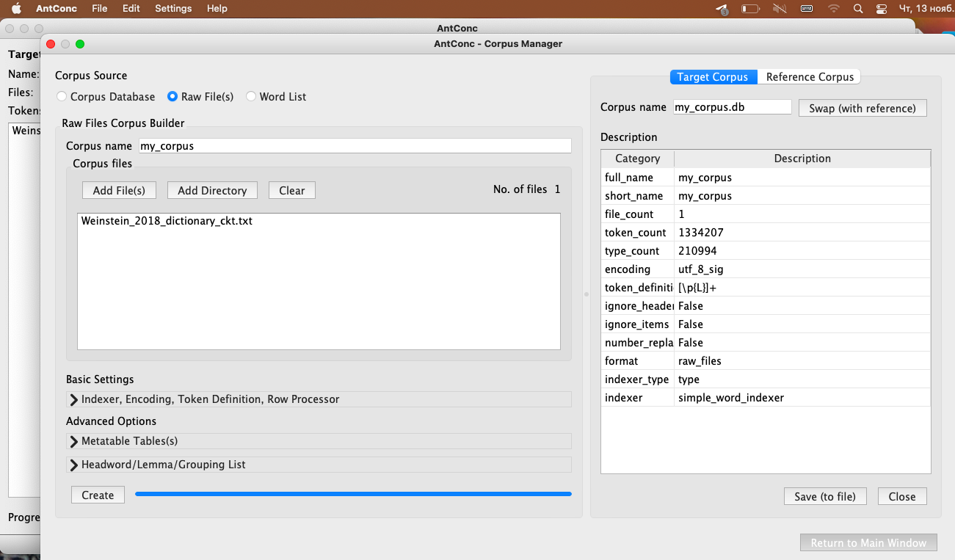Click the battery status icon

[x=750, y=9]
